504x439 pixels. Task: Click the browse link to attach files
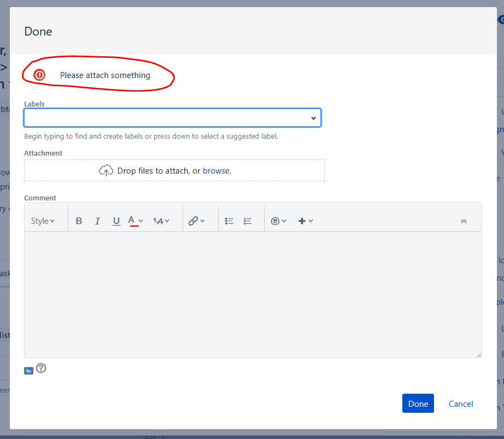pos(217,171)
